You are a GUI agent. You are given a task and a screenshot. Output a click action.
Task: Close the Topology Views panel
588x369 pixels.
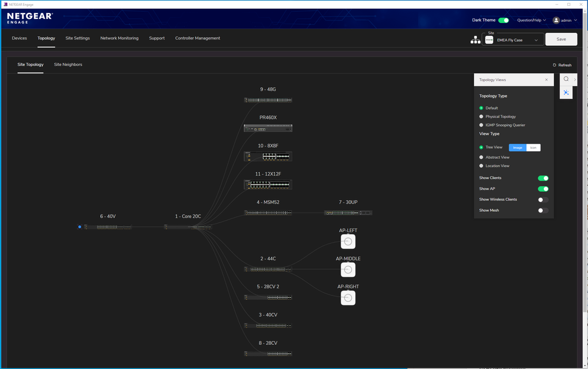pyautogui.click(x=546, y=79)
